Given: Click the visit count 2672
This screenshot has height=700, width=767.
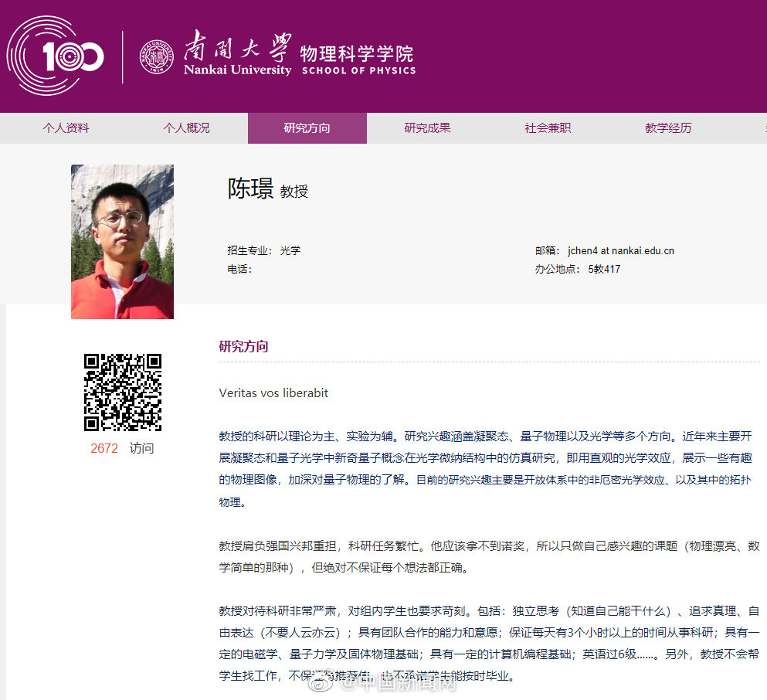Looking at the screenshot, I should point(104,449).
